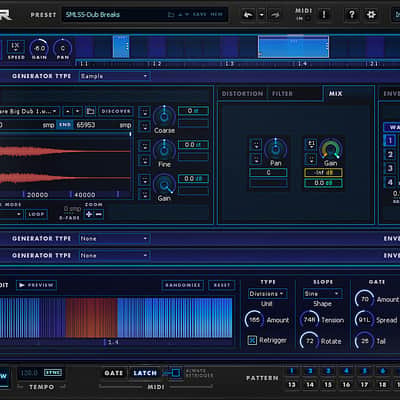This screenshot has height=400, width=400.
Task: Open second Generator Type dropdown set to None
Action: coord(114,238)
